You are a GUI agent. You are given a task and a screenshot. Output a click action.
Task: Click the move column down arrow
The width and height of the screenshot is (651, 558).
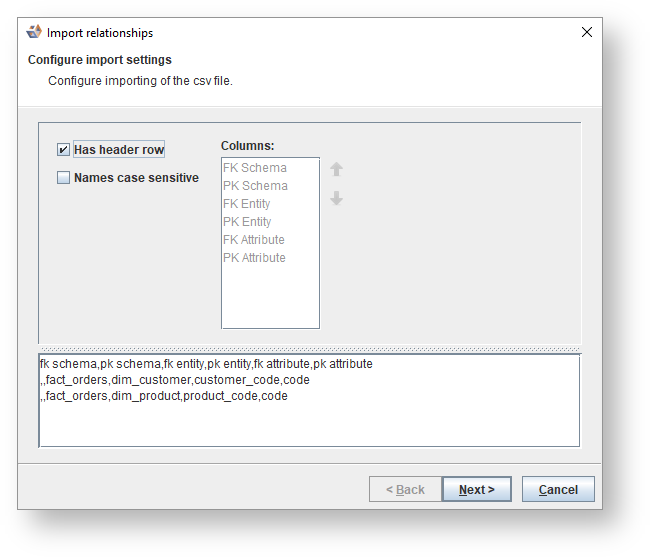click(x=336, y=199)
